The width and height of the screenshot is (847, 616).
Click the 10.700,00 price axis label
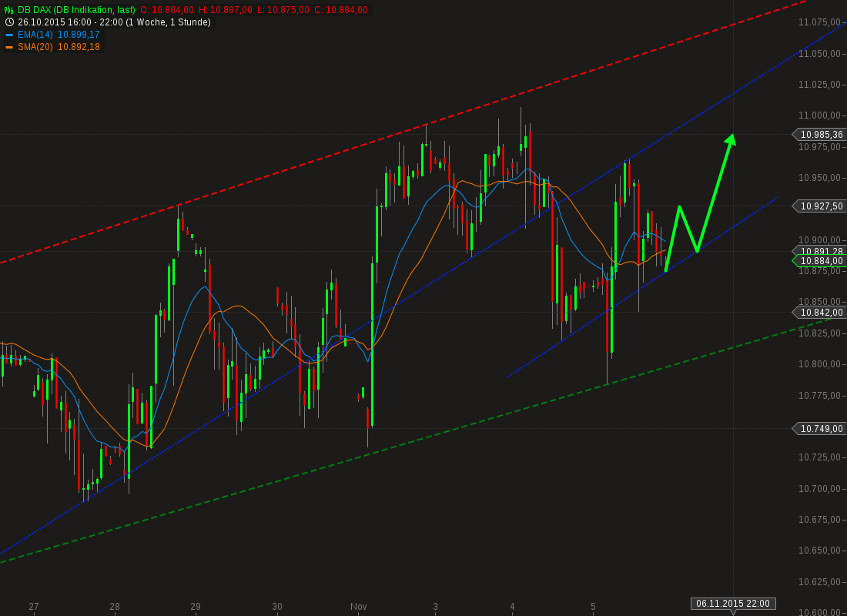click(820, 488)
